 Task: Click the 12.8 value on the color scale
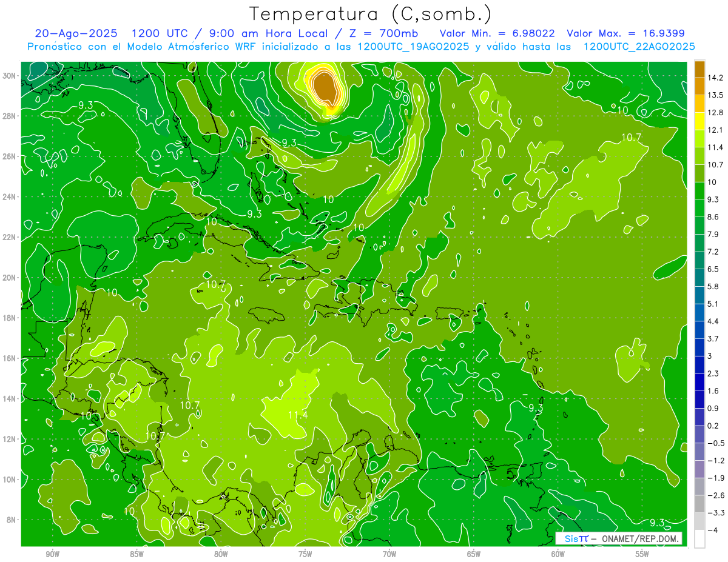click(715, 113)
